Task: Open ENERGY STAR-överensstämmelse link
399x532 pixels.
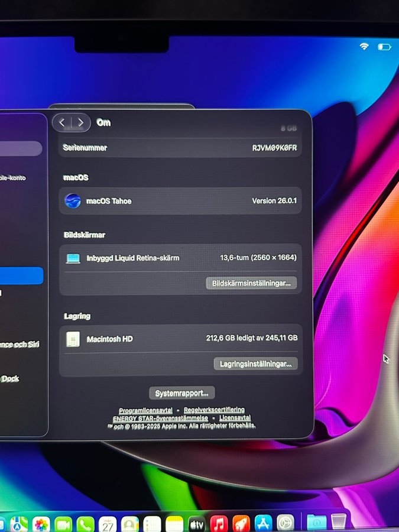Action: [x=160, y=418]
